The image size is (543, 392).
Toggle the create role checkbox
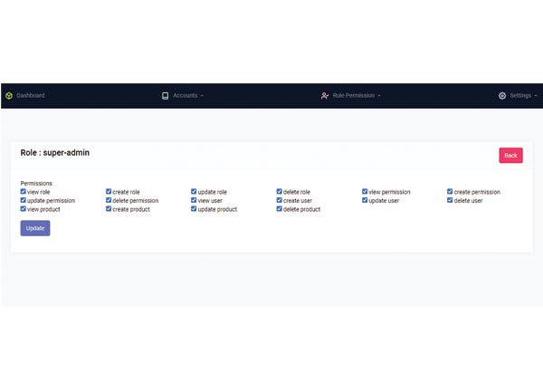pos(109,192)
